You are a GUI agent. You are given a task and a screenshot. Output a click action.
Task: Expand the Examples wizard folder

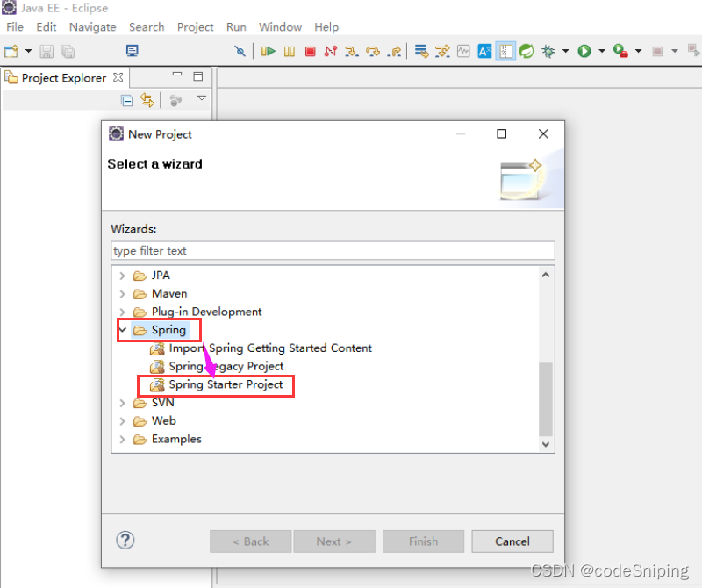pos(122,440)
